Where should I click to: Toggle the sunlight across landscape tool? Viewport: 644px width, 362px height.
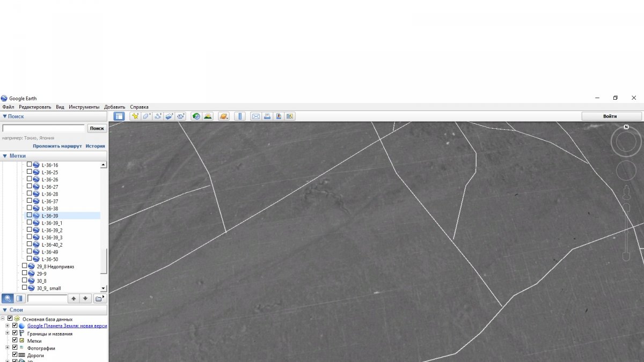[x=208, y=116]
